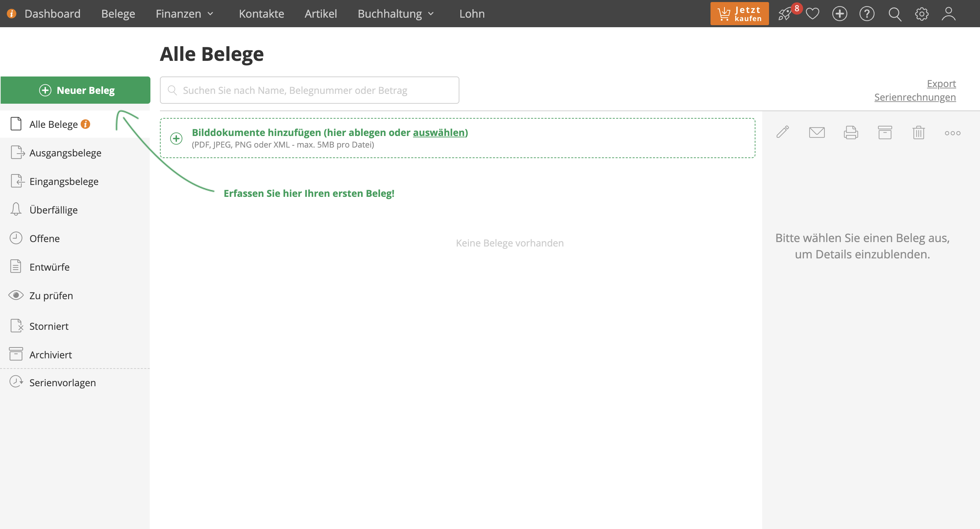Select Ausgangsbelege in the sidebar
The height and width of the screenshot is (529, 980).
[75, 152]
